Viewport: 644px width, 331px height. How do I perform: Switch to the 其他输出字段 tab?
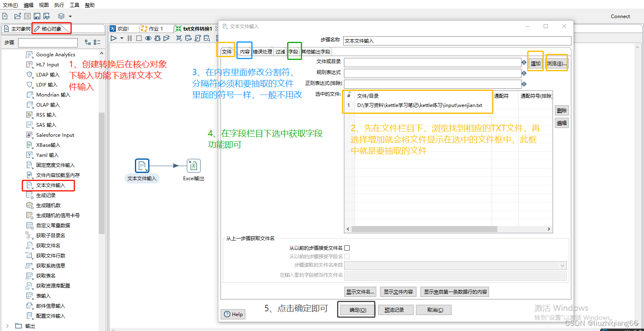(316, 51)
